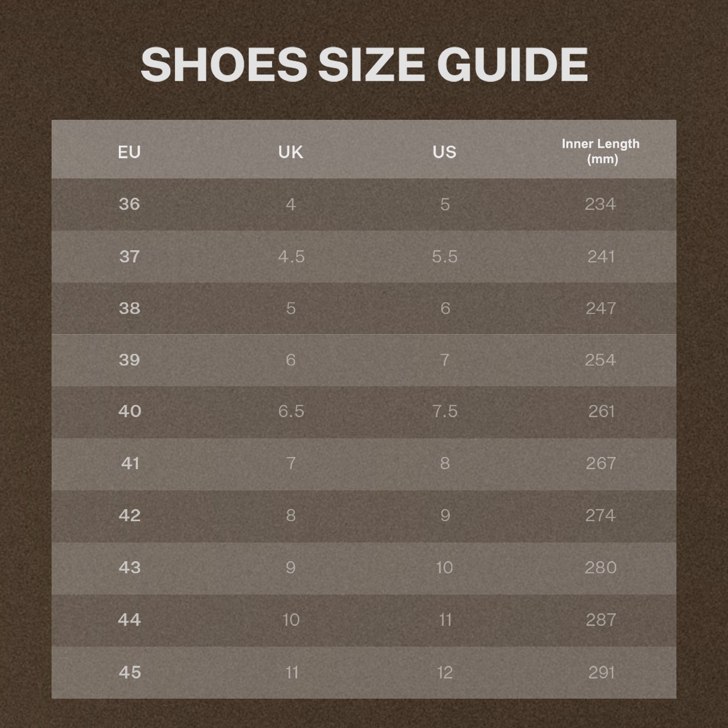Image resolution: width=728 pixels, height=728 pixels.
Task: Click UK size 6.5 cell
Action: (291, 411)
